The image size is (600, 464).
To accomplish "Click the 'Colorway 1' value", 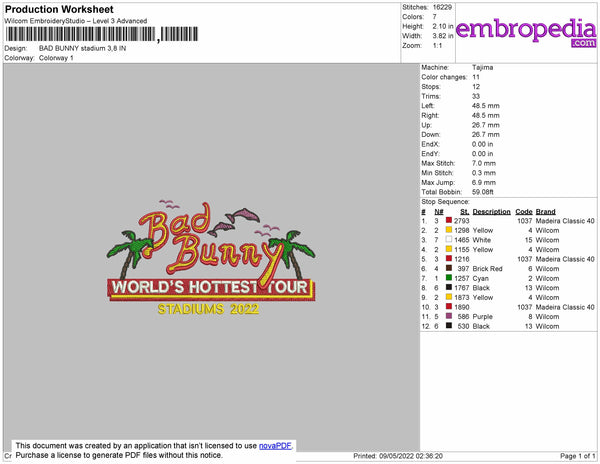I will coord(56,58).
